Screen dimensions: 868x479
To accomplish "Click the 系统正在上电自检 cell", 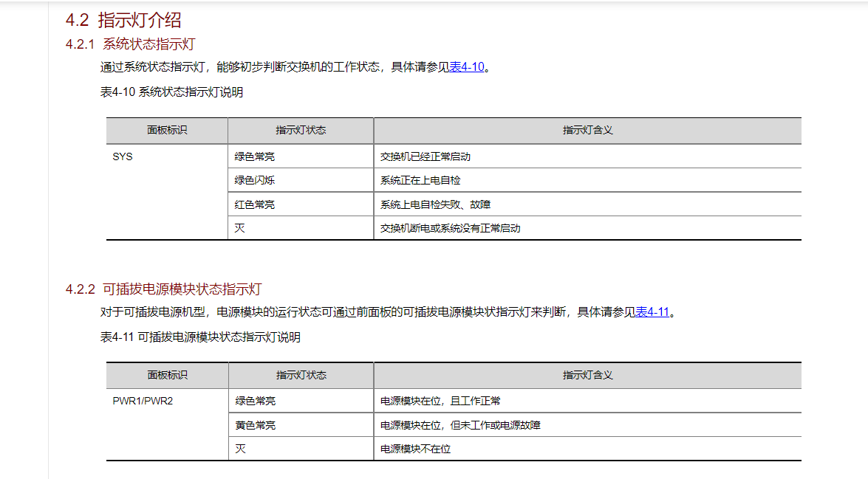I will tap(588, 180).
